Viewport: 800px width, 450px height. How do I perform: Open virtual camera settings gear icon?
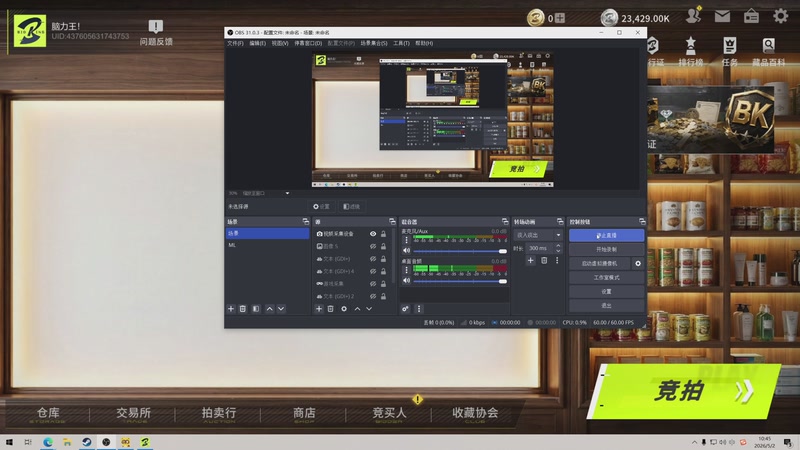tap(638, 263)
